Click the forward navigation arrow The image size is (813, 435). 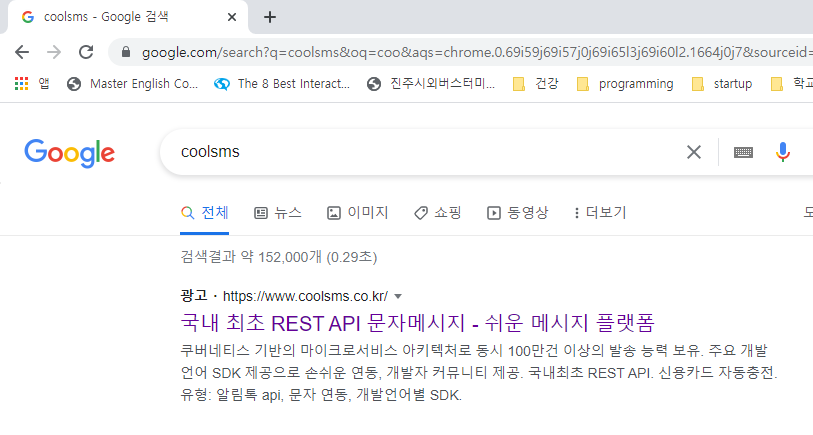click(54, 52)
